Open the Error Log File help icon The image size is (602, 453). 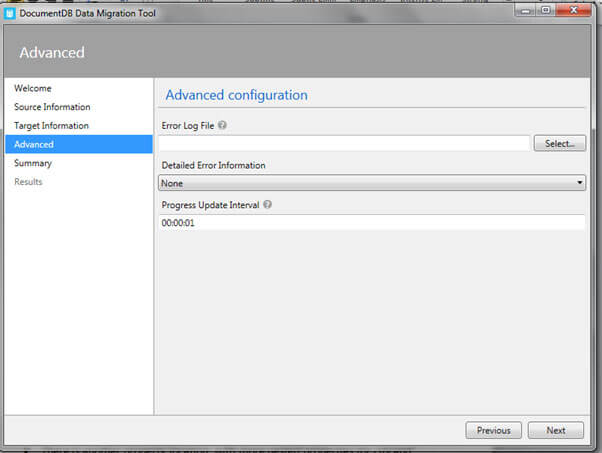tap(222, 125)
